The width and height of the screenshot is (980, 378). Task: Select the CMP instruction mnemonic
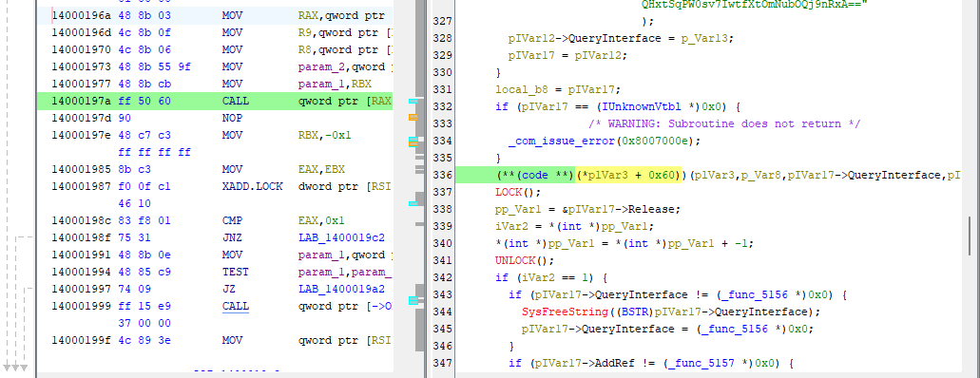pyautogui.click(x=231, y=220)
